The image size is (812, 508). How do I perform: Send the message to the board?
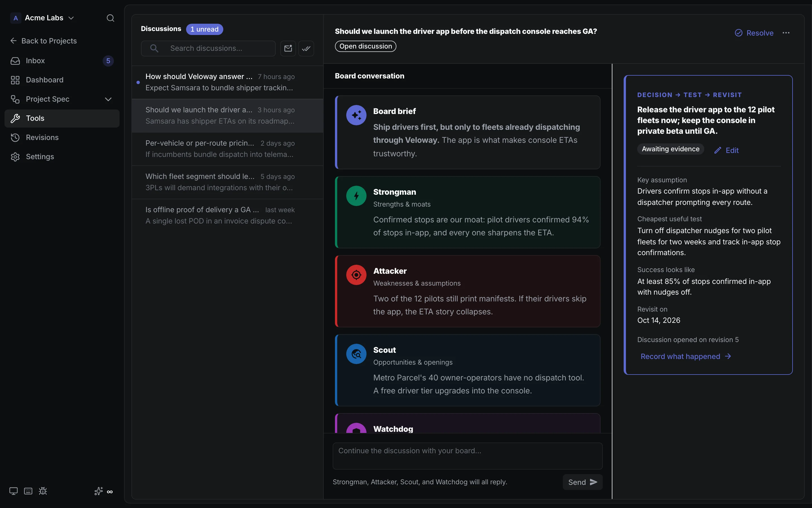582,482
